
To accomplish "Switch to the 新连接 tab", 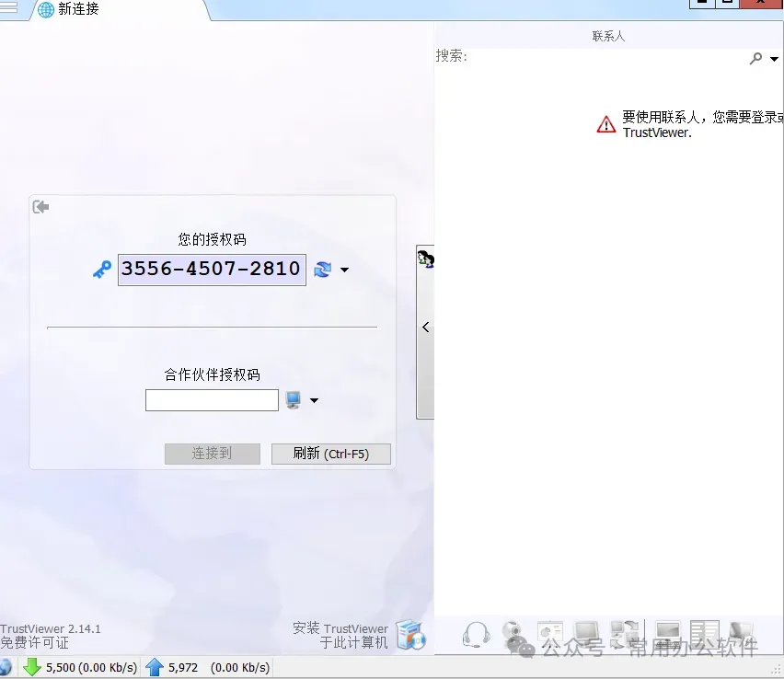I will (x=119, y=9).
